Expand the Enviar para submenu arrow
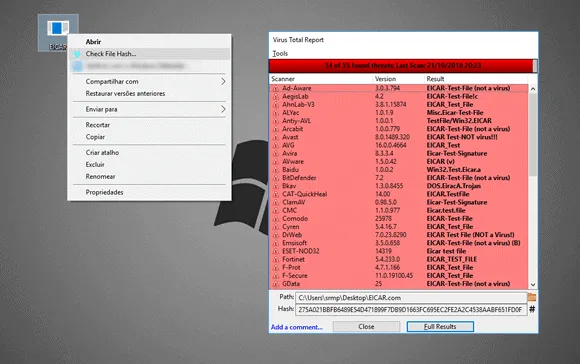Viewport: 580px width, 364px height. pyautogui.click(x=223, y=109)
